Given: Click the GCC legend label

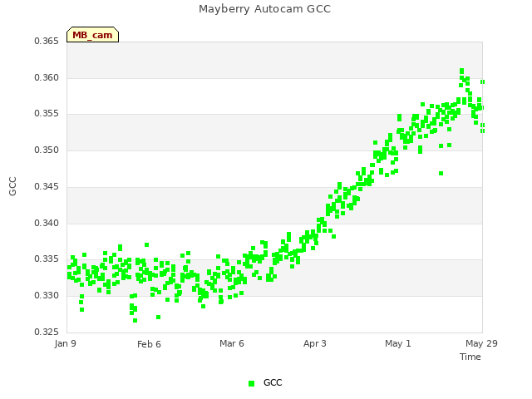Looking at the screenshot, I should pyautogui.click(x=273, y=382).
